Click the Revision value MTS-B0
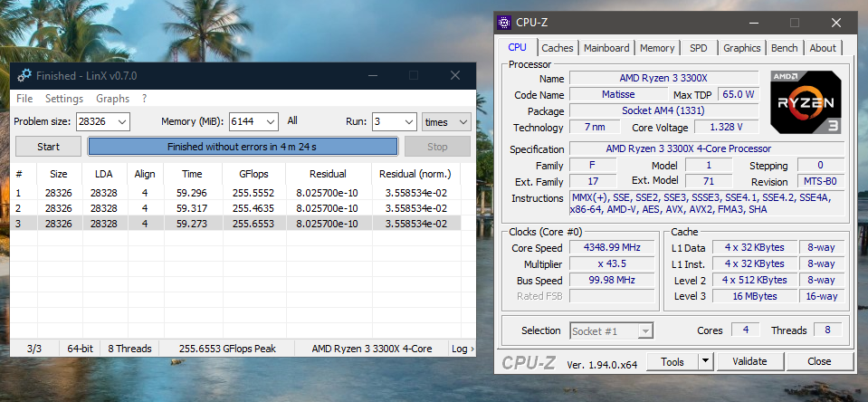868x402 pixels. coord(821,182)
